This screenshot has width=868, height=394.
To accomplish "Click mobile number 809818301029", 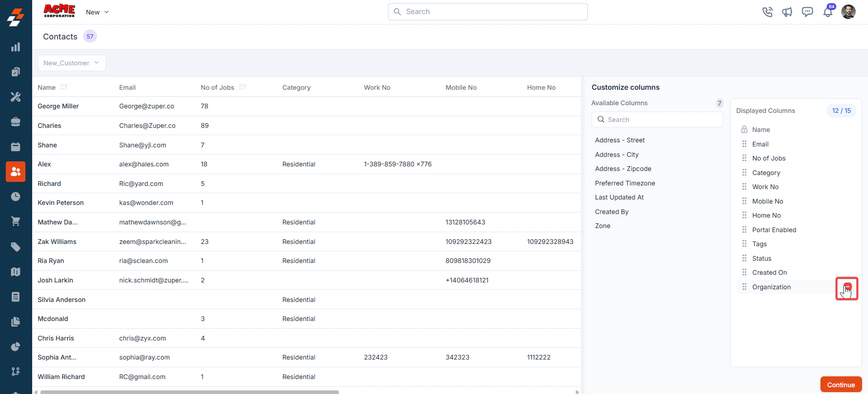I will coord(468,261).
